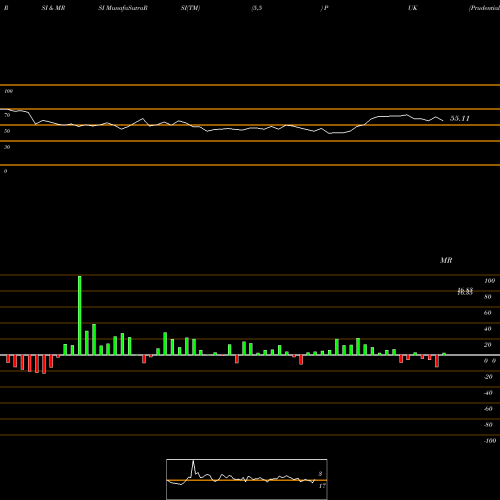
Task: Open the mini overview chart thumbnail
Action: [247, 479]
